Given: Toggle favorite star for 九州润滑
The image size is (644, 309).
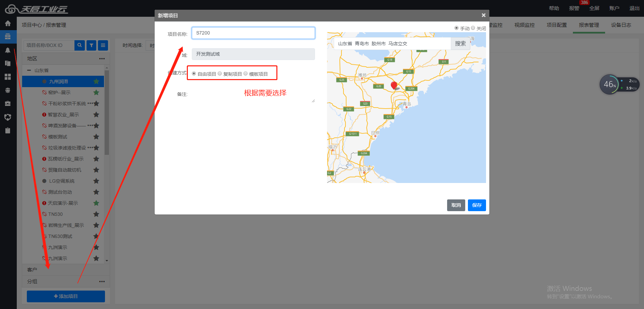Looking at the screenshot, I should 96,81.
